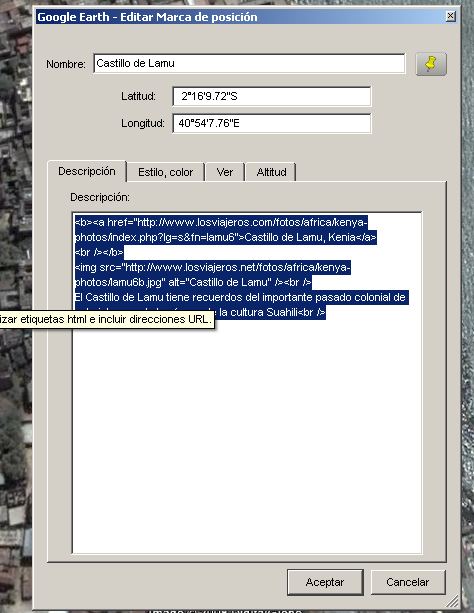474x613 pixels.
Task: Open the Estilo, color tab
Action: [165, 172]
